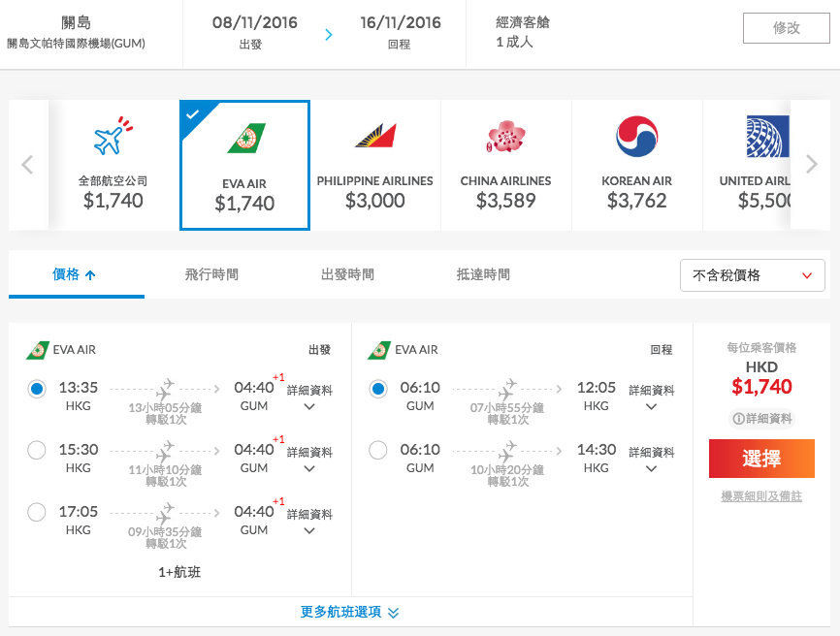Sort results by 抵達時間
The height and width of the screenshot is (636, 840).
(x=483, y=274)
